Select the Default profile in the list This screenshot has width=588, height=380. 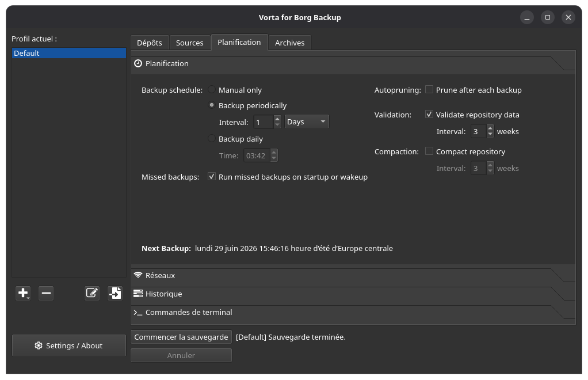[x=69, y=53]
